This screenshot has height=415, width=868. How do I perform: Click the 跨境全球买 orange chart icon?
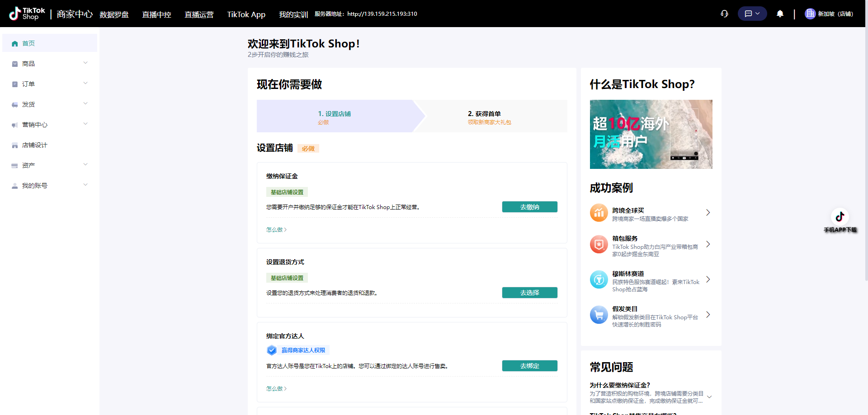[599, 213]
